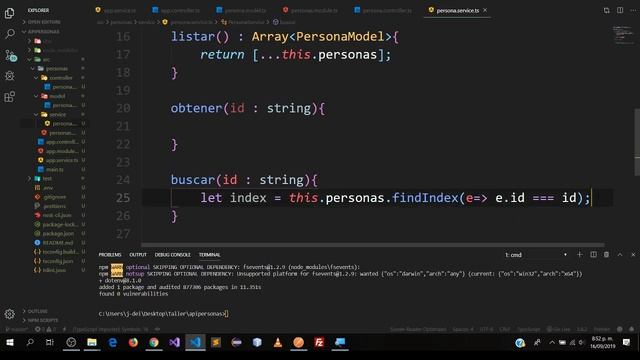The height and width of the screenshot is (360, 640).
Task: Open Firefox from the taskbar
Action: (x=133, y=342)
